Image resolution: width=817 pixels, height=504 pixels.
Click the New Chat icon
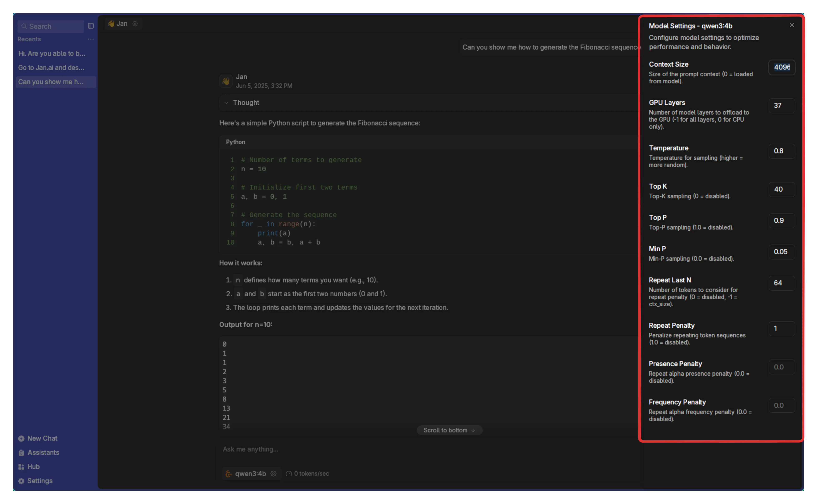pyautogui.click(x=21, y=439)
